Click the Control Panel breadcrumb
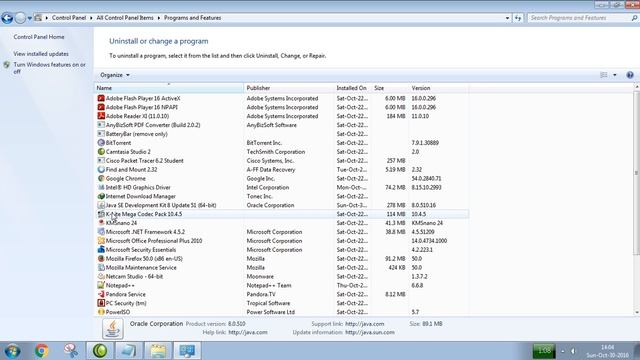This screenshot has height=360, width=640. coord(69,18)
